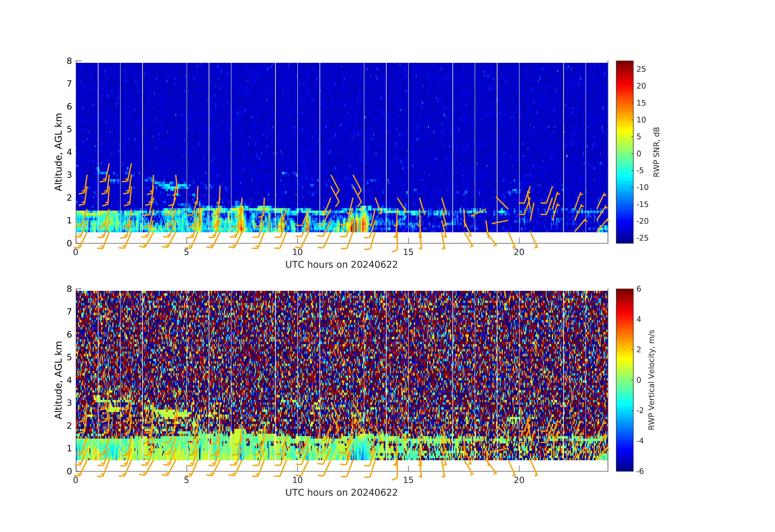This screenshot has width=775, height=532.
Task: Click the x-axis title under the SNR plot
Action: [x=341, y=265]
